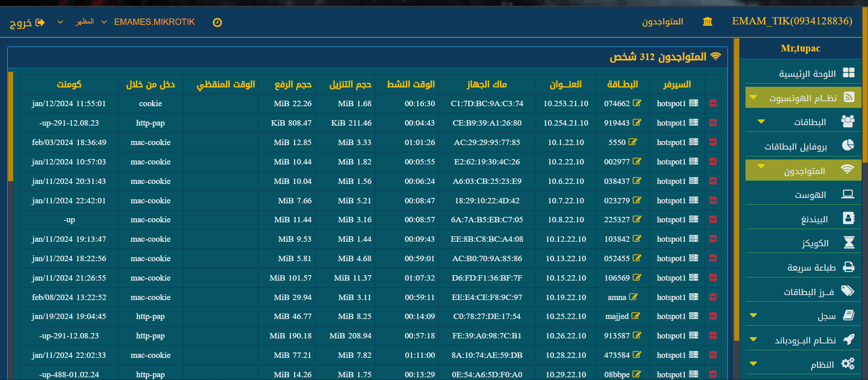868x380 pixels.
Task: Click the edit icon next to card 473584
Action: 637,355
